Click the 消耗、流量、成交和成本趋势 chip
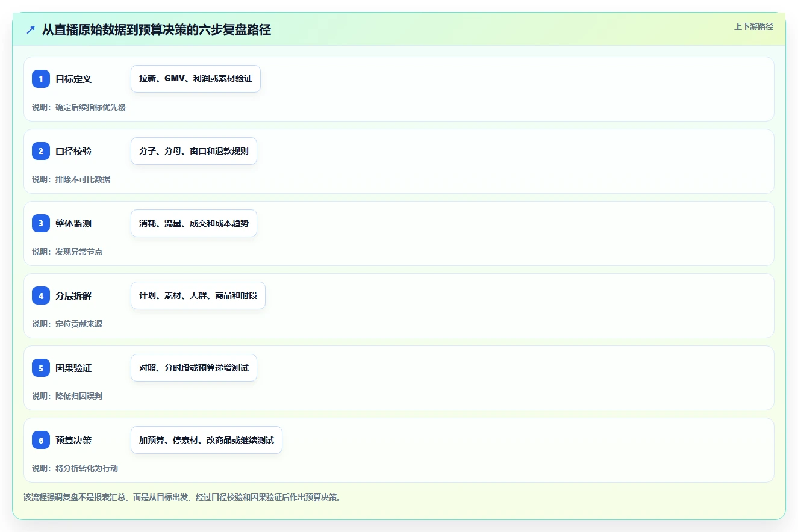 click(x=194, y=223)
